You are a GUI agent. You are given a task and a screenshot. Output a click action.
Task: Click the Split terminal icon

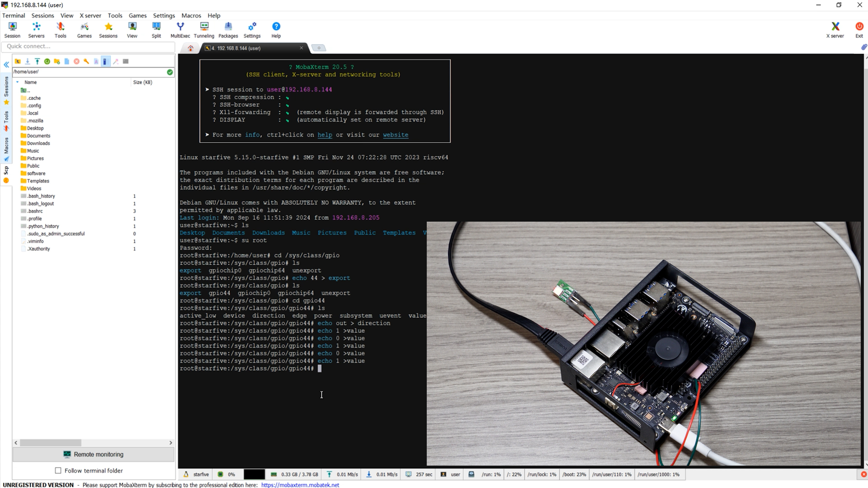156,30
